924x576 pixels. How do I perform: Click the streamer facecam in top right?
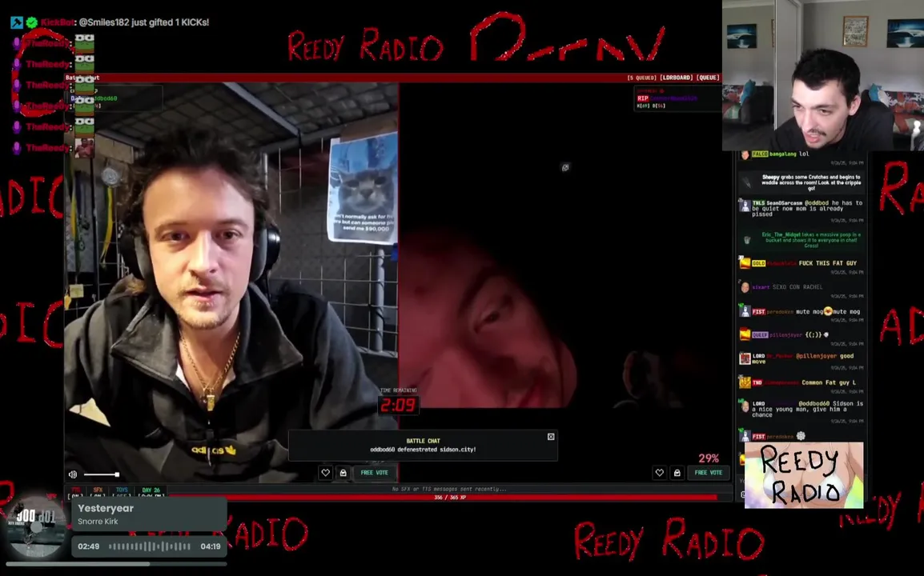point(822,75)
